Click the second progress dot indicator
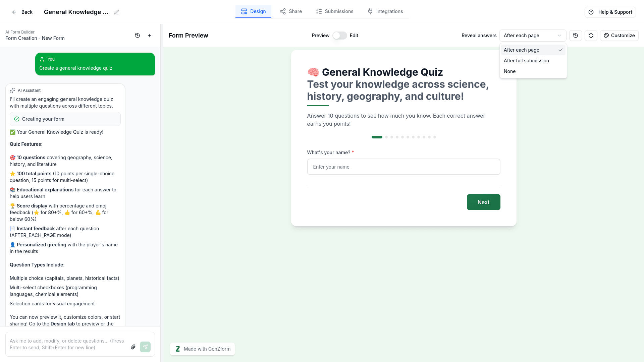The image size is (644, 362). pyautogui.click(x=386, y=137)
